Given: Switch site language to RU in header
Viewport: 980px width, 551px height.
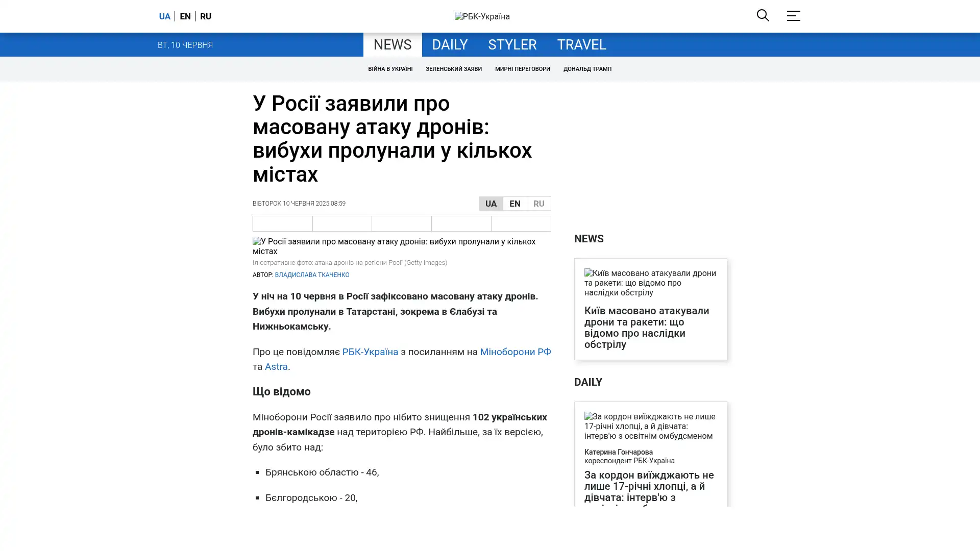Looking at the screenshot, I should 206,16.
